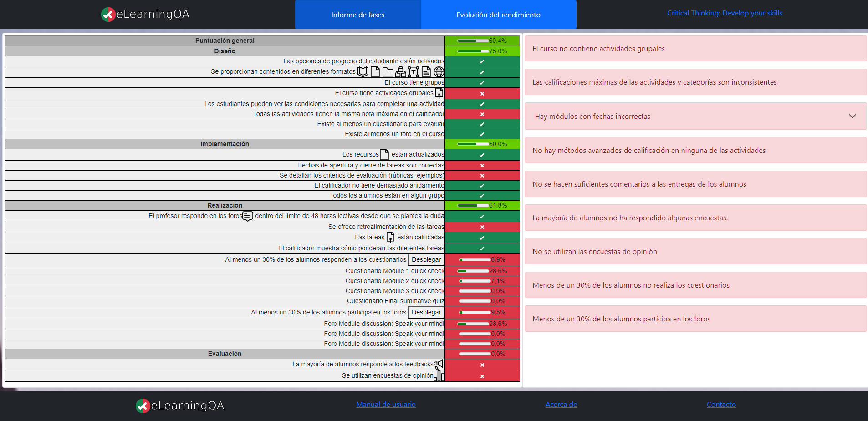Click the No se utilizan encuestas alert
This screenshot has width=868, height=421.
point(695,251)
